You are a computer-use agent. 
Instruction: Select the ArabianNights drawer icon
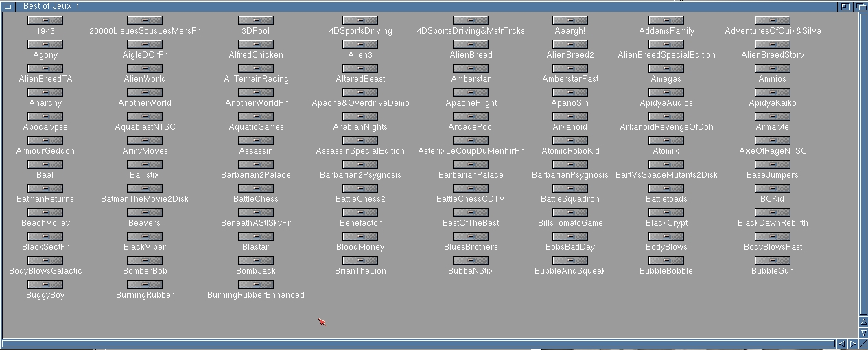tap(360, 117)
